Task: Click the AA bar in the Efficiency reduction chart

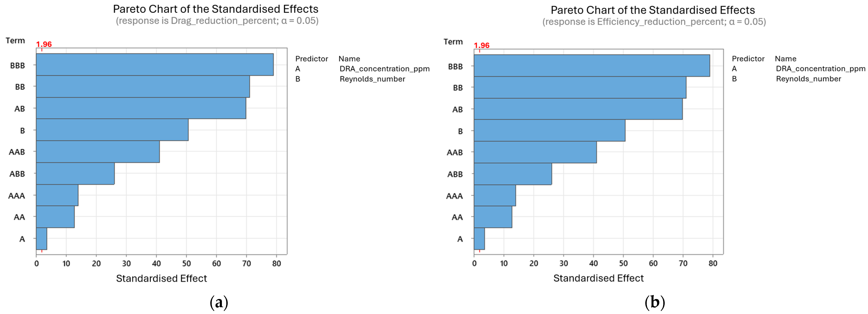Action: (x=493, y=217)
